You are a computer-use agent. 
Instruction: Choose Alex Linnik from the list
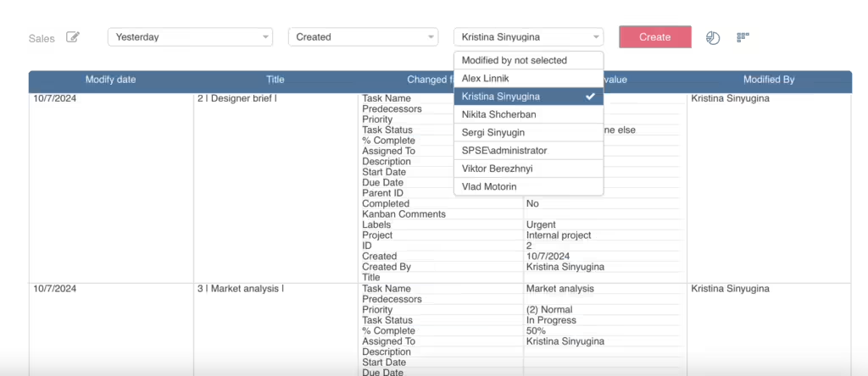click(529, 79)
